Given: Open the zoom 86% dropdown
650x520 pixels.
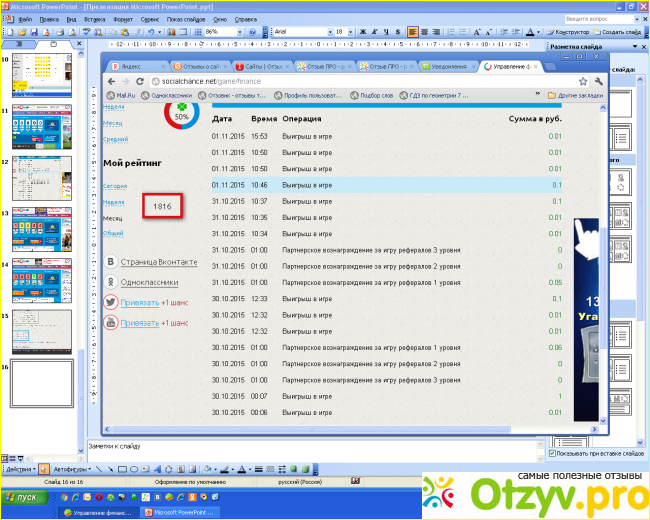Looking at the screenshot, I should [x=240, y=32].
